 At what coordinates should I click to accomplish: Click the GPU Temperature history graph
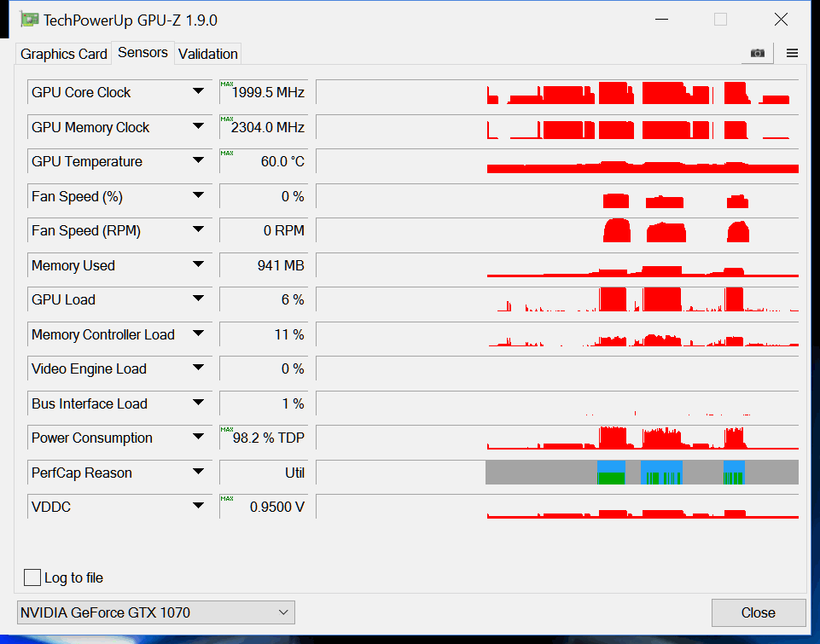tap(557, 161)
